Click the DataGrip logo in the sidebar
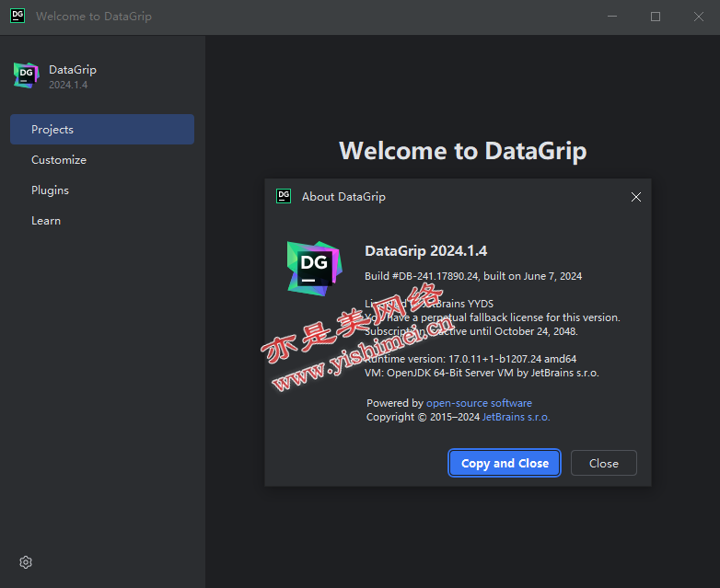 click(x=26, y=75)
